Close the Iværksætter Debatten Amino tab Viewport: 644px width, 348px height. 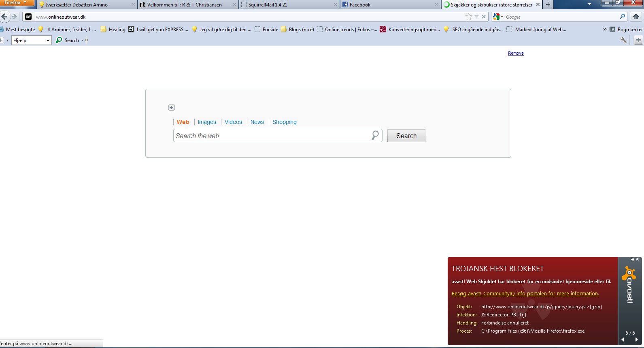click(x=133, y=5)
